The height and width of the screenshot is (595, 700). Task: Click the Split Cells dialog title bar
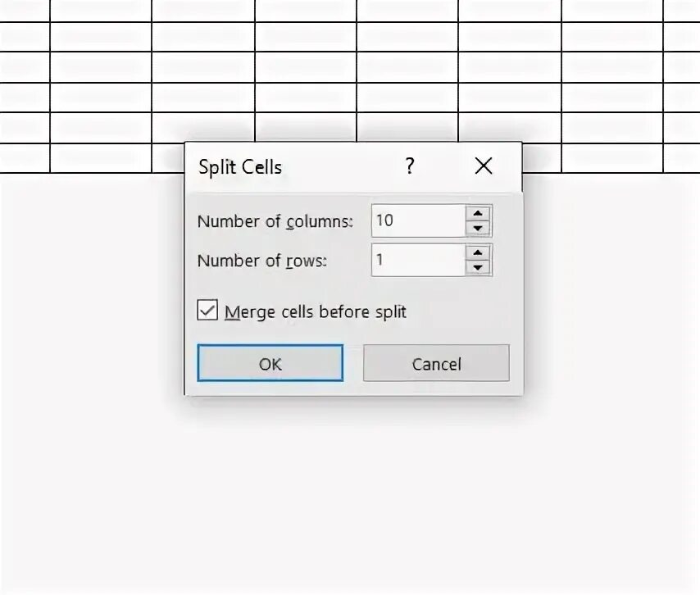pyautogui.click(x=295, y=167)
